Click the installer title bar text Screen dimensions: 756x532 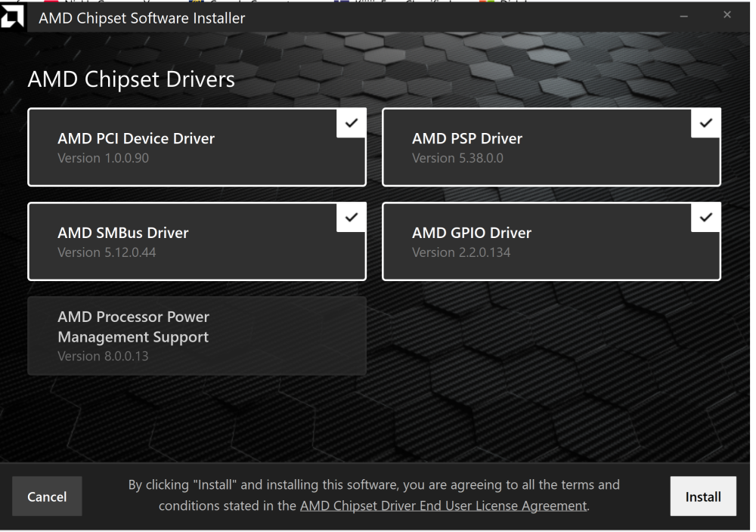142,18
